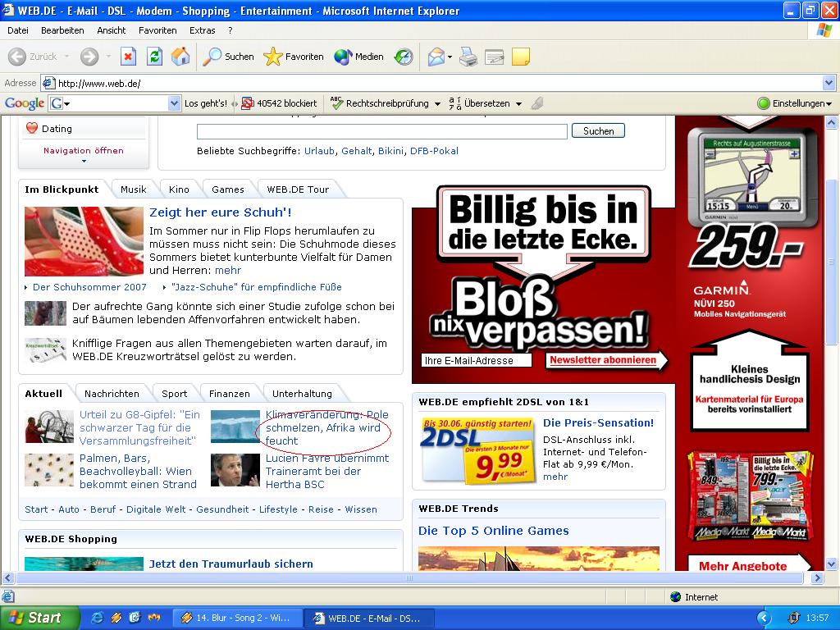The height and width of the screenshot is (630, 840).
Task: Select the Games tab
Action: tap(228, 189)
